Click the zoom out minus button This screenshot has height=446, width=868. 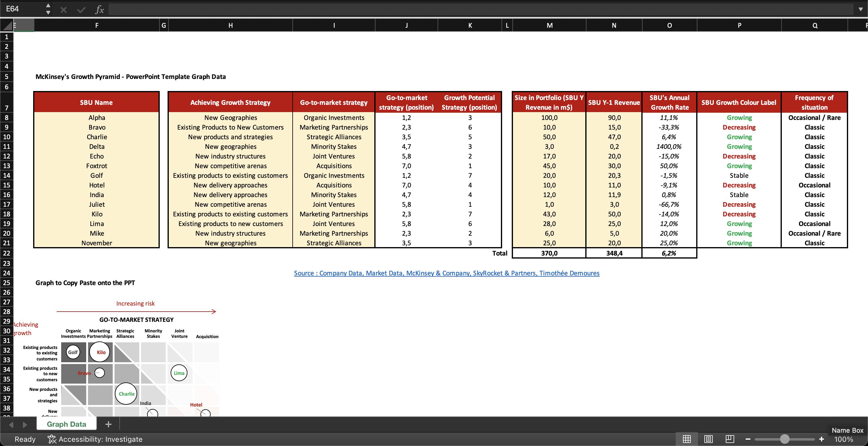coord(748,439)
